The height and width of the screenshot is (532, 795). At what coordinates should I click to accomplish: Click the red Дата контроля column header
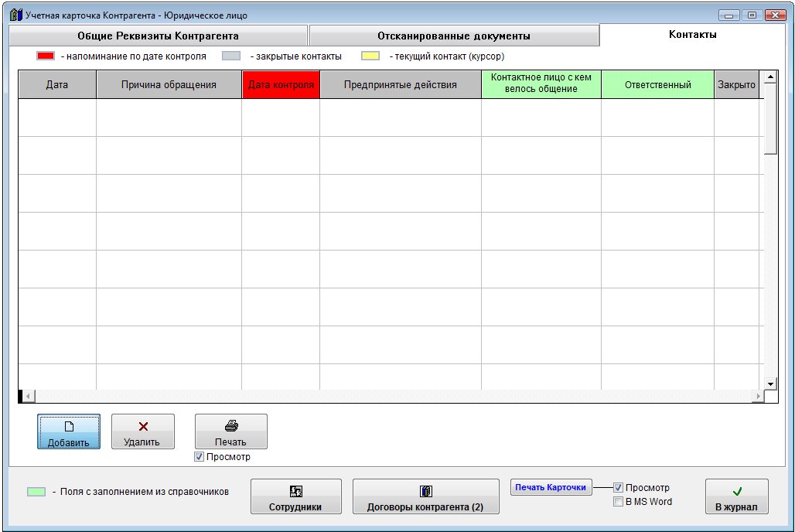coord(281,85)
